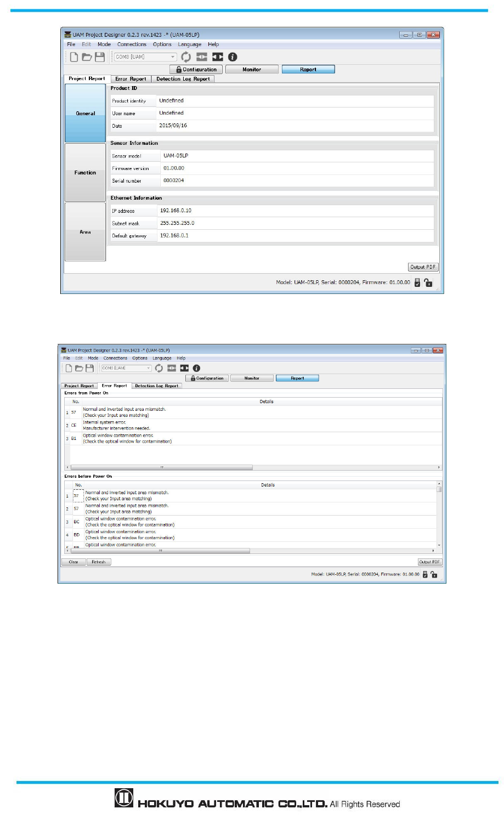Image resolution: width=504 pixels, height=820 pixels.
Task: Switch to Detection Log Report tab in lower window
Action: 157,386
